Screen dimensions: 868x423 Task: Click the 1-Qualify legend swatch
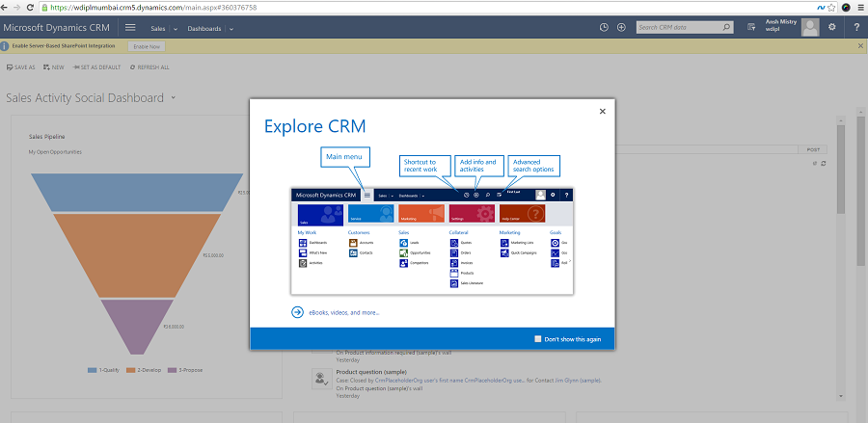point(93,370)
